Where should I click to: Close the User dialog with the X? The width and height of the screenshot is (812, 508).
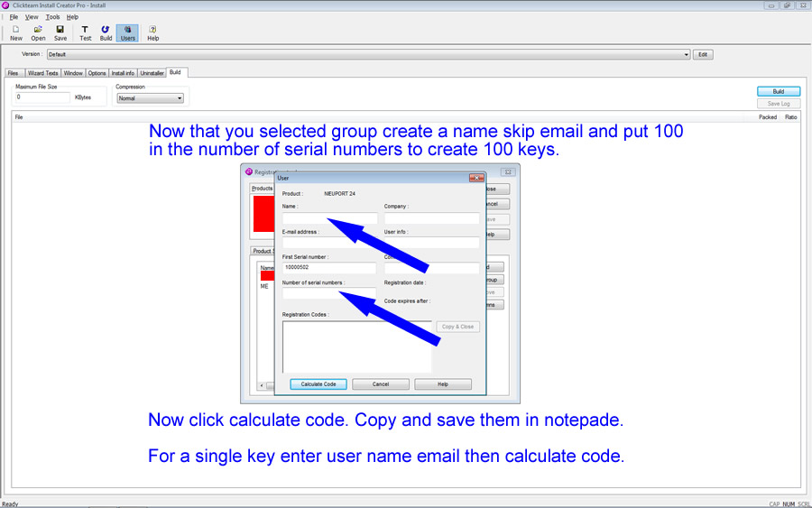[475, 179]
